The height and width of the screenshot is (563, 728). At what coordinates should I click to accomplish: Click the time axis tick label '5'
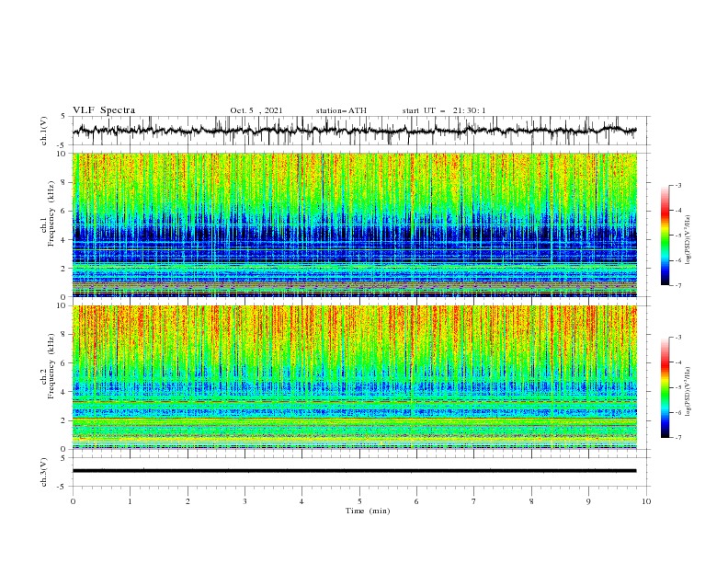coord(359,501)
